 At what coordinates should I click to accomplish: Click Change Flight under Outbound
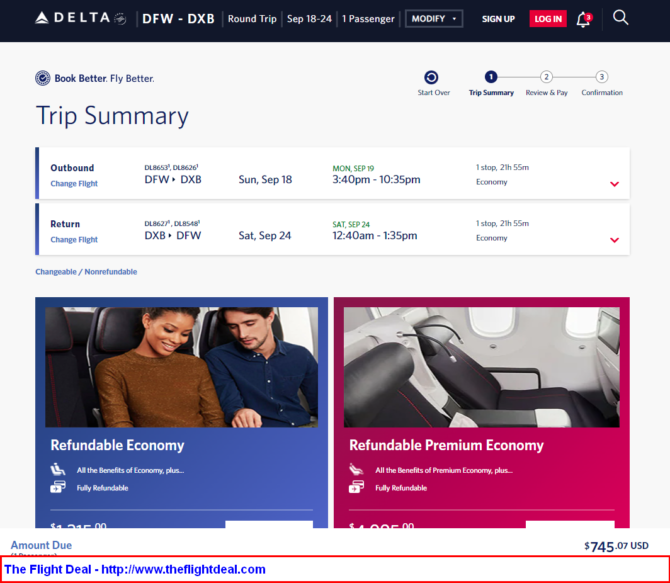point(74,183)
